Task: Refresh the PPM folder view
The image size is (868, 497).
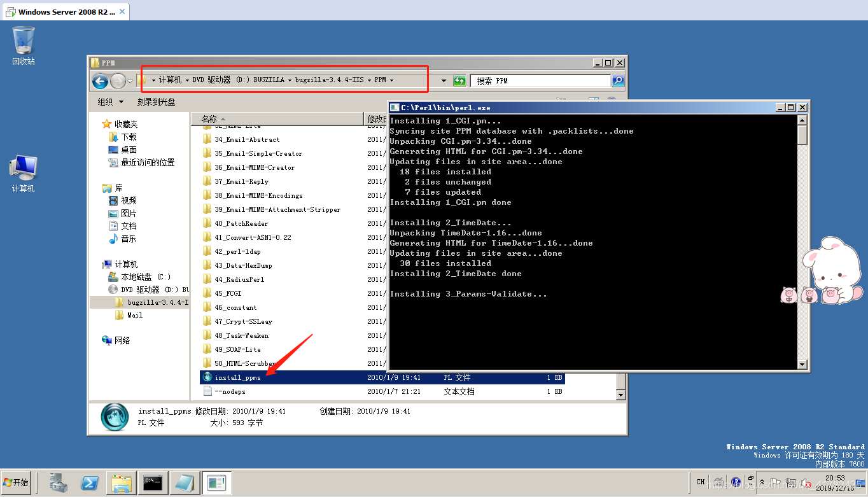Action: tap(459, 81)
